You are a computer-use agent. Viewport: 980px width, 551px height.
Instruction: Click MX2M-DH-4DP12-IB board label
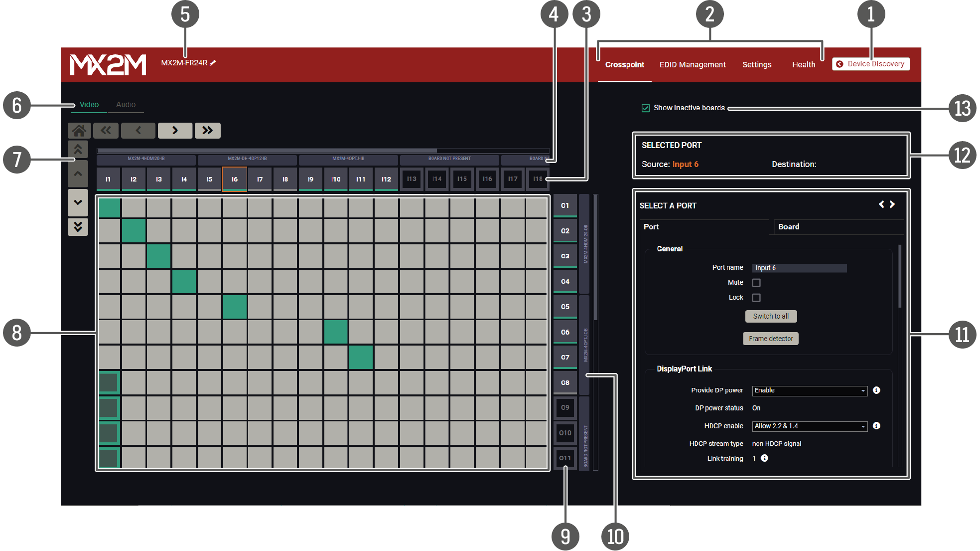247,159
